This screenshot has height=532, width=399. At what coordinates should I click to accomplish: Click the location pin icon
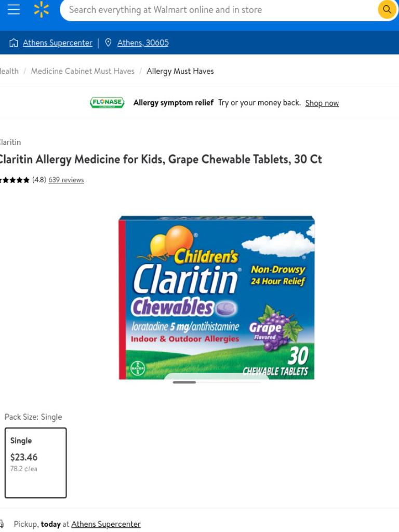click(108, 43)
